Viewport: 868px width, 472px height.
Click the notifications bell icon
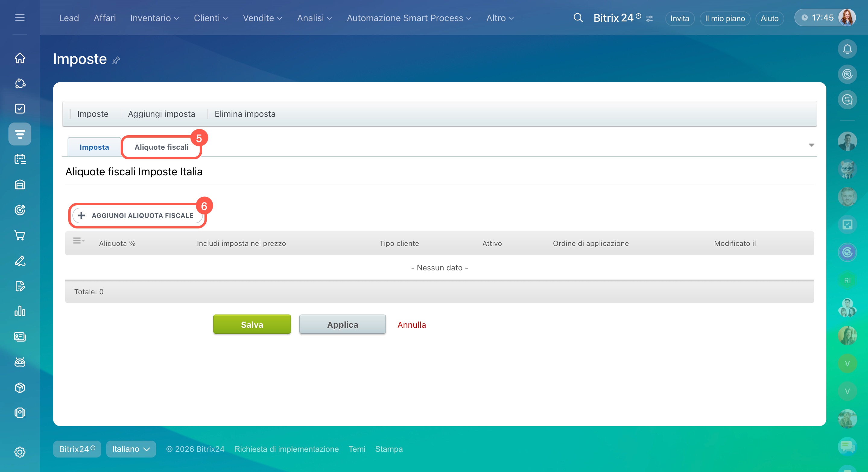847,49
